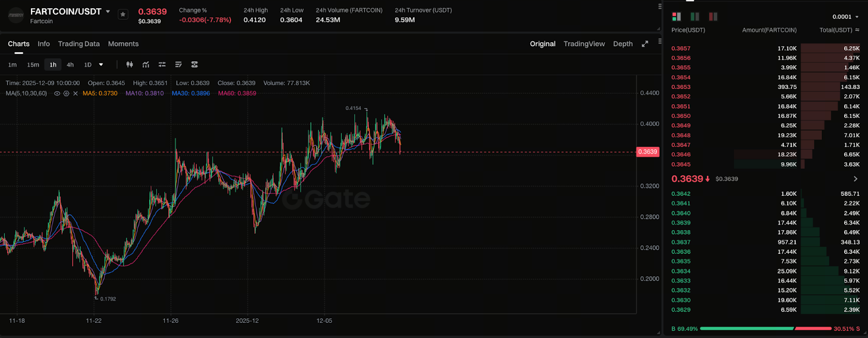Select the 15m timeframe
The height and width of the screenshot is (338, 868).
pos(33,65)
